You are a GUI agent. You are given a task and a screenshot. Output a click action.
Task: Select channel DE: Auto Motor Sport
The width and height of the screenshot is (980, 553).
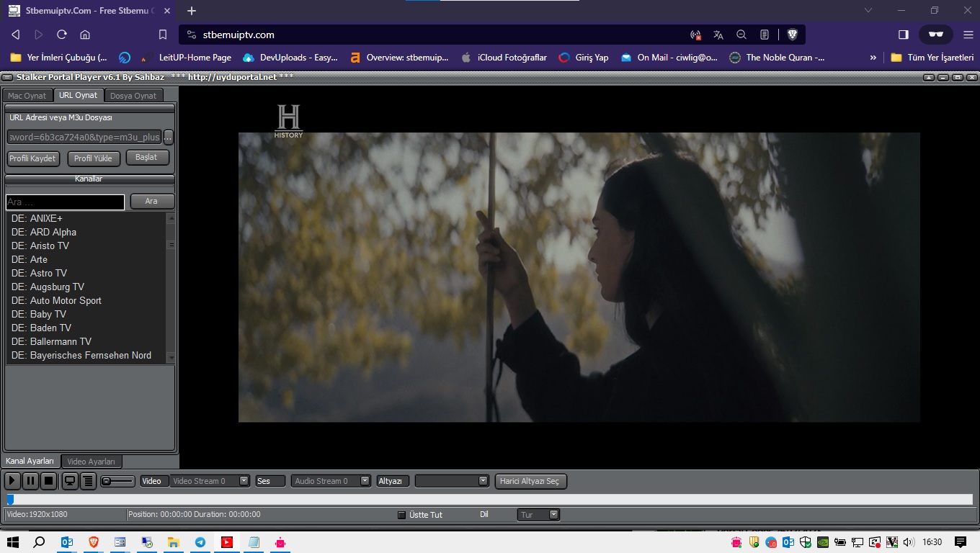click(86, 300)
